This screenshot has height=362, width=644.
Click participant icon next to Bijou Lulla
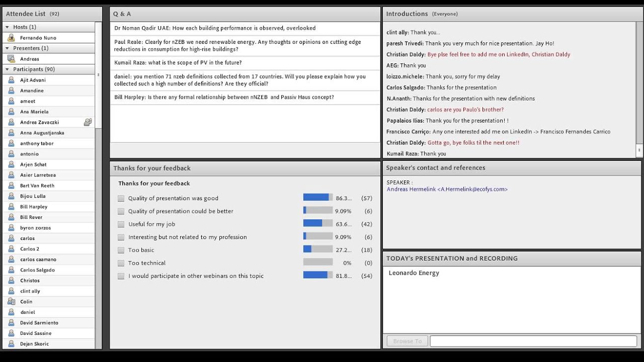11,196
